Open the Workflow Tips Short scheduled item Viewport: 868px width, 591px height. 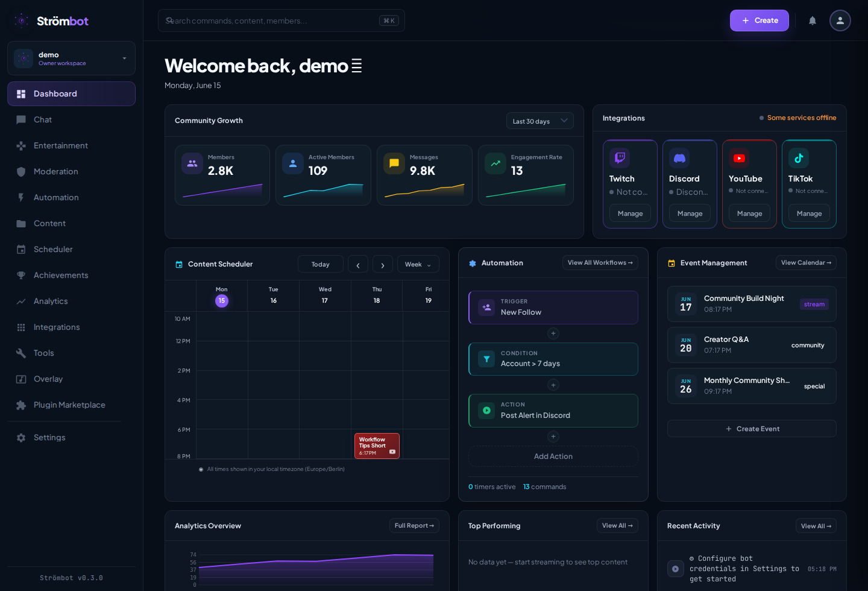pyautogui.click(x=377, y=446)
